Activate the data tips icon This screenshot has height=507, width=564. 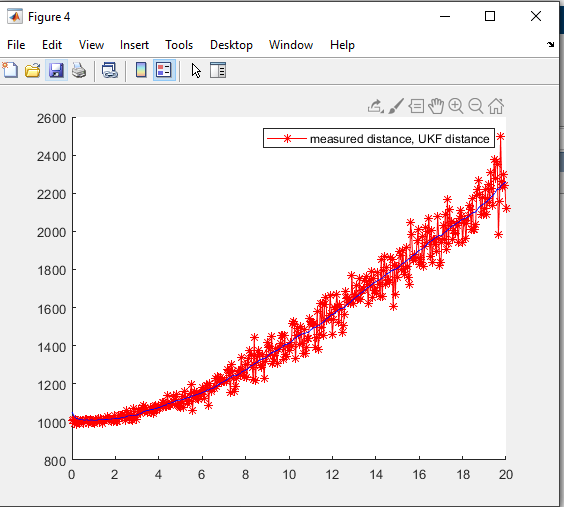pos(416,106)
